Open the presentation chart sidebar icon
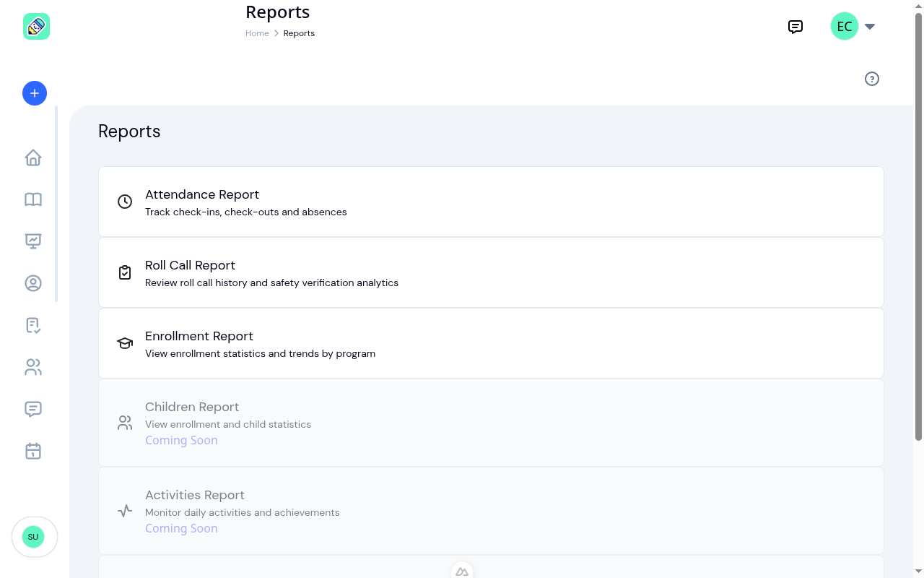This screenshot has height=578, width=924. pyautogui.click(x=33, y=241)
